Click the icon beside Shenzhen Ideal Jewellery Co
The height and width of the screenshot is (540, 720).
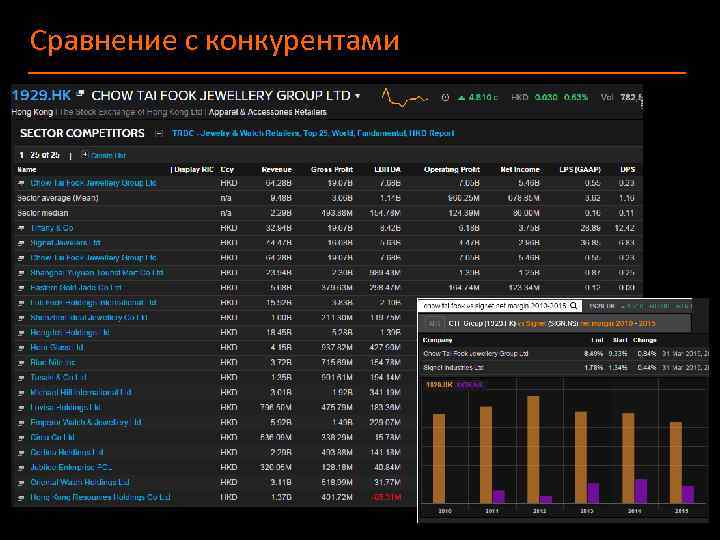(21, 318)
